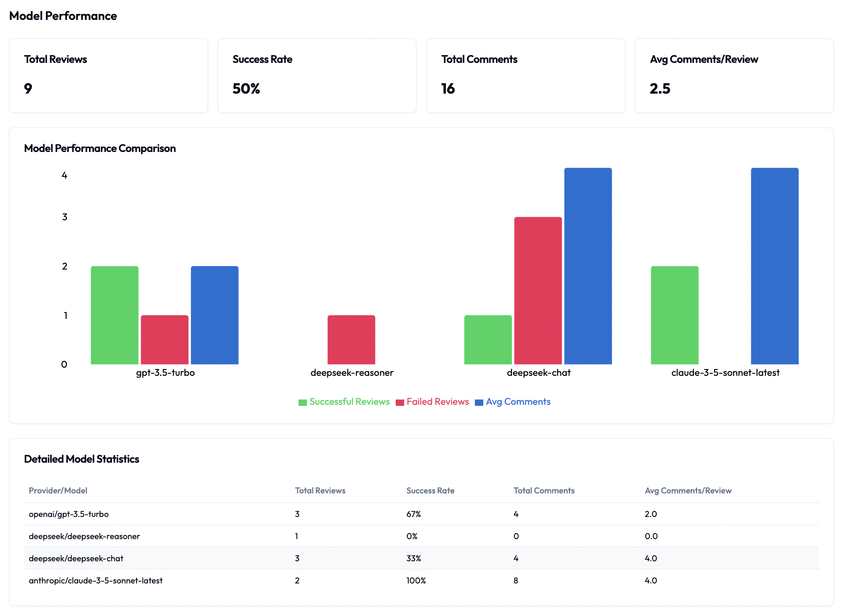Click the 33% success rate cell
843x616 pixels.
(x=413, y=559)
